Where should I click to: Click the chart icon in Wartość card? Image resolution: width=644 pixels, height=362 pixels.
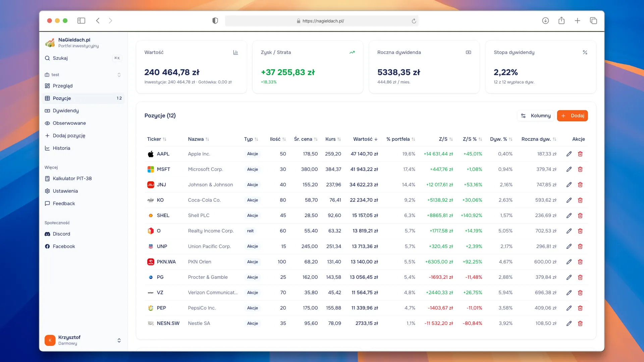[235, 52]
